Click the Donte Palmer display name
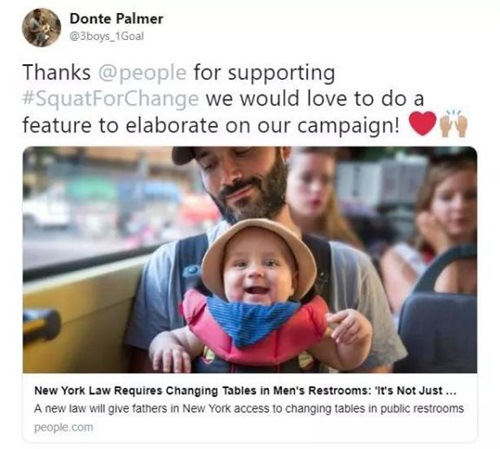 pyautogui.click(x=116, y=19)
